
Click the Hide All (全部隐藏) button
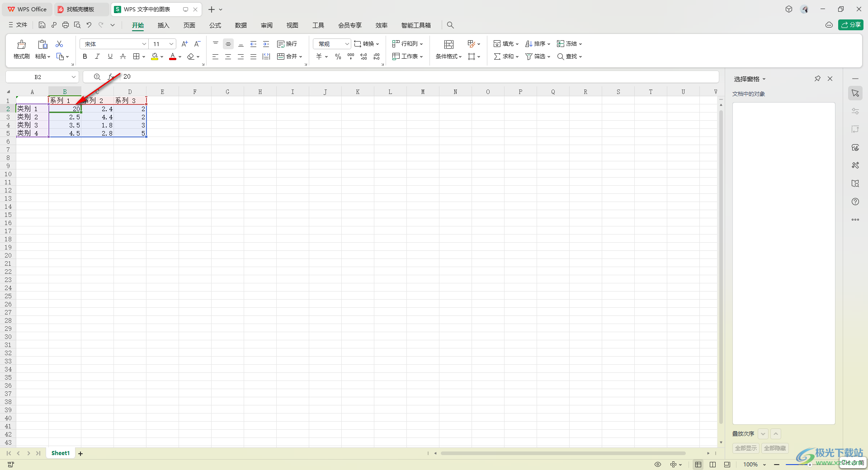775,448
